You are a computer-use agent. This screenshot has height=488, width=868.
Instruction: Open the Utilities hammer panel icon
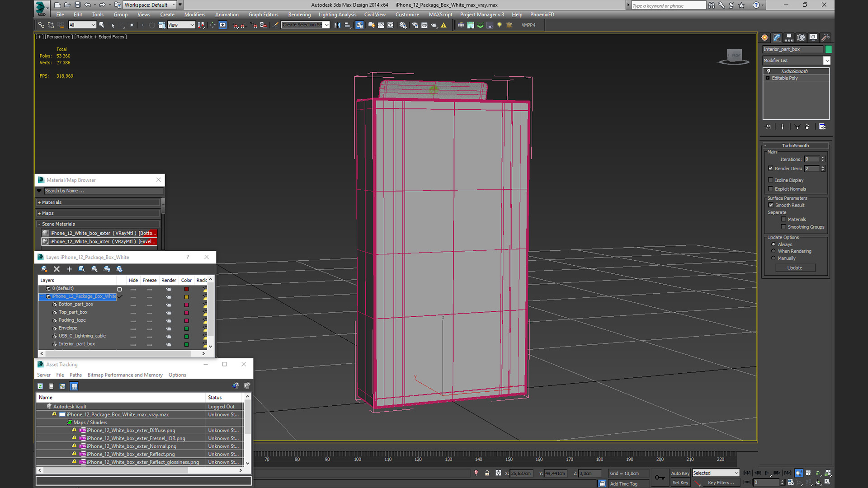[x=826, y=38]
